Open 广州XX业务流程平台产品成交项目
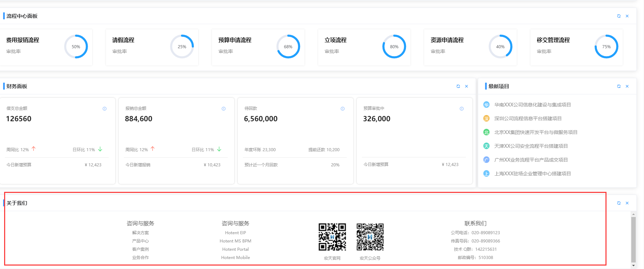Image resolution: width=644 pixels, height=269 pixels. (531, 160)
